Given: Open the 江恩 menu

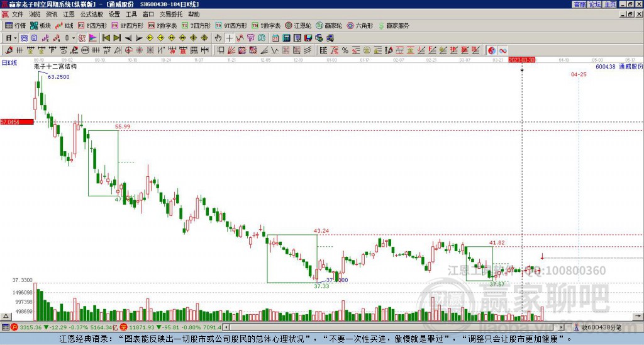Looking at the screenshot, I should coord(69,14).
